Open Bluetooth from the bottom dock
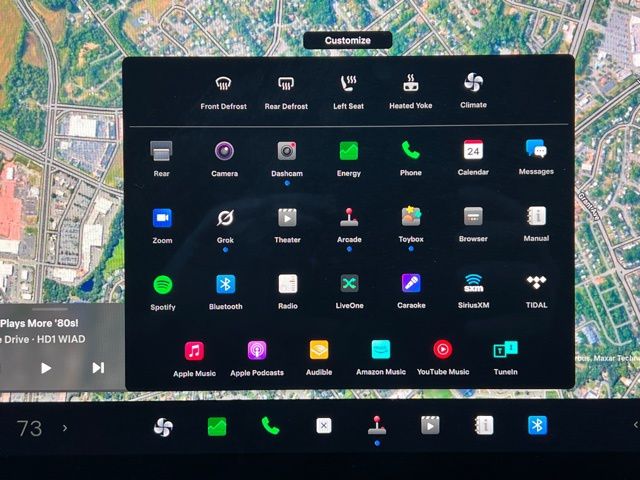 click(537, 426)
